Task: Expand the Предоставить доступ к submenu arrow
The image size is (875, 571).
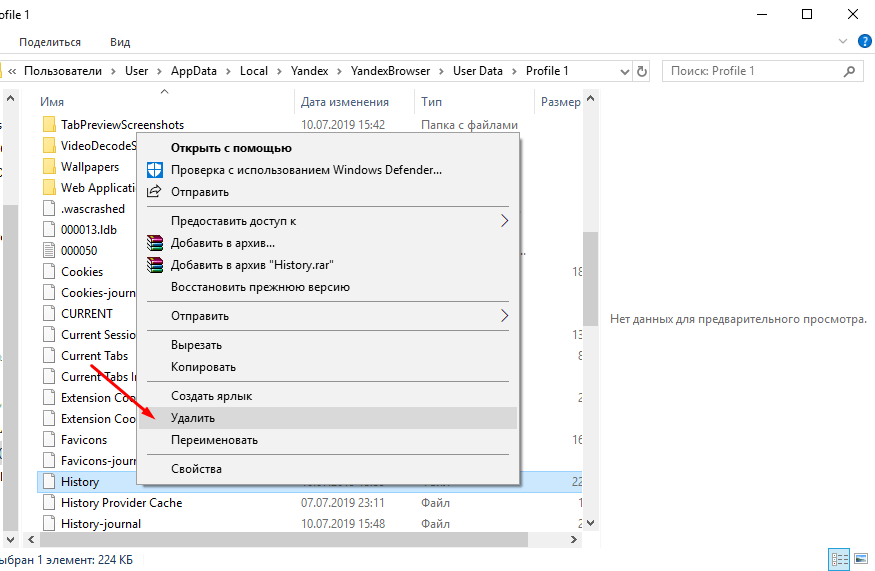Action: click(x=504, y=221)
